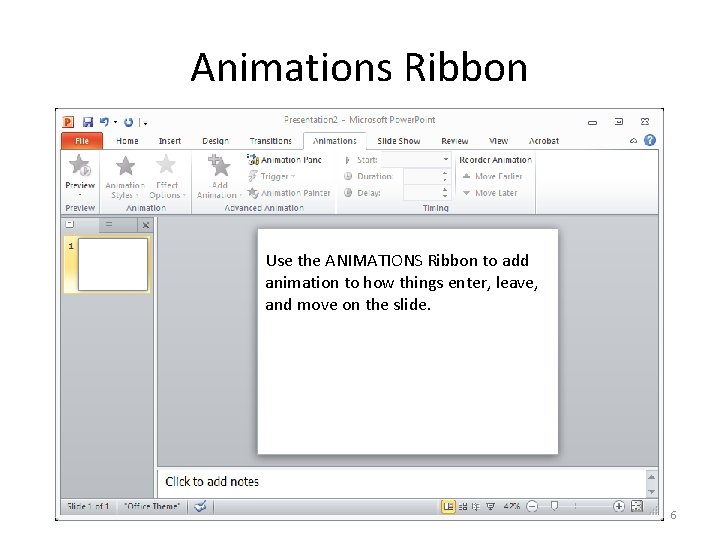This screenshot has height=540, width=720.
Task: Switch to the Home tab
Action: (x=127, y=141)
